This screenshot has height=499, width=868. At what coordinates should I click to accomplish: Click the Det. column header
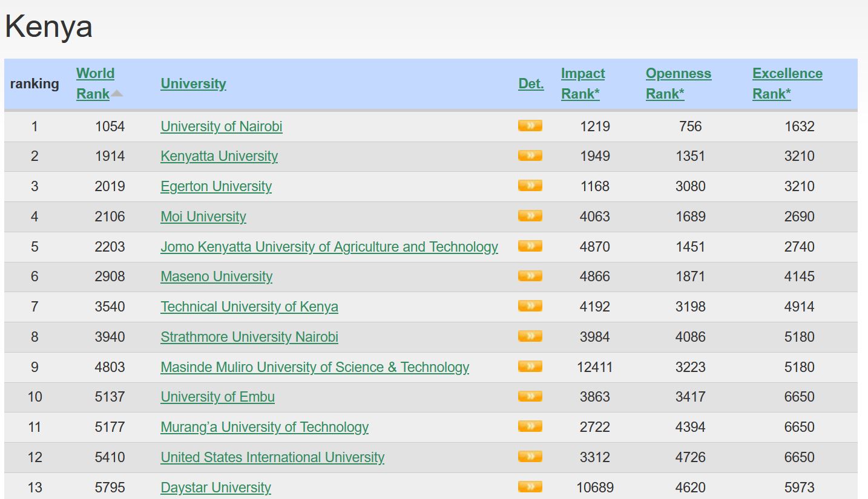coord(531,83)
